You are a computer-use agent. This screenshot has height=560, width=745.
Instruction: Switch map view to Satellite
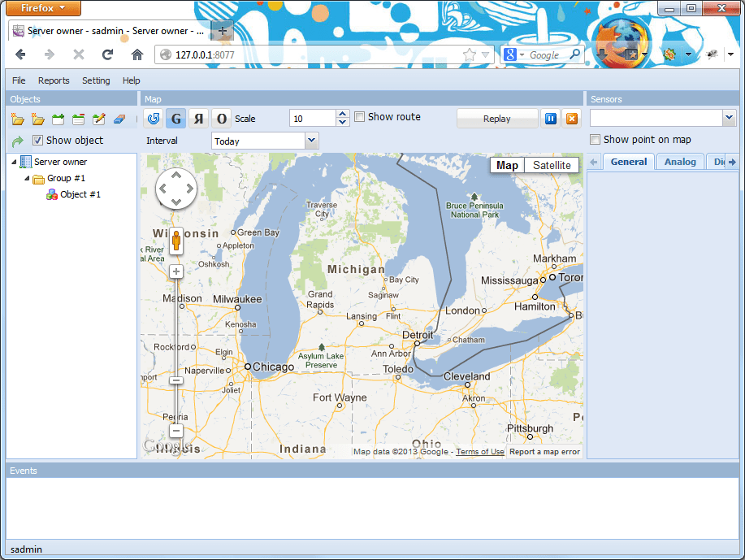551,164
